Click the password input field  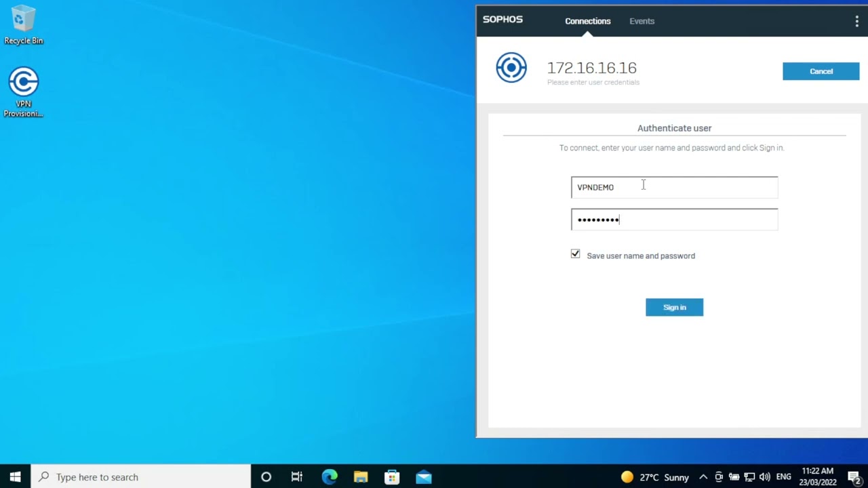(674, 220)
